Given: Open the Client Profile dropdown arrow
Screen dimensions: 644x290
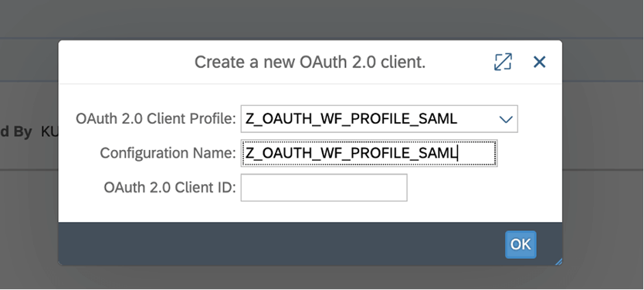Looking at the screenshot, I should (x=506, y=119).
